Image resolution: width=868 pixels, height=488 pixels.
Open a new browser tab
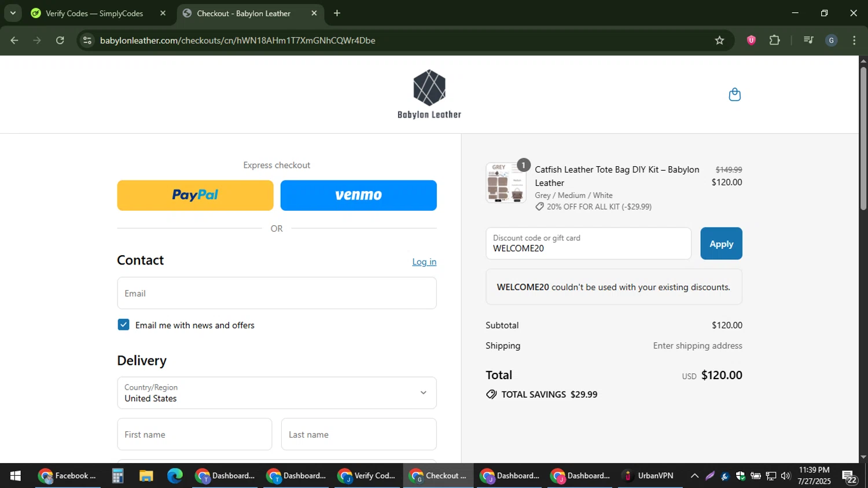tap(337, 13)
